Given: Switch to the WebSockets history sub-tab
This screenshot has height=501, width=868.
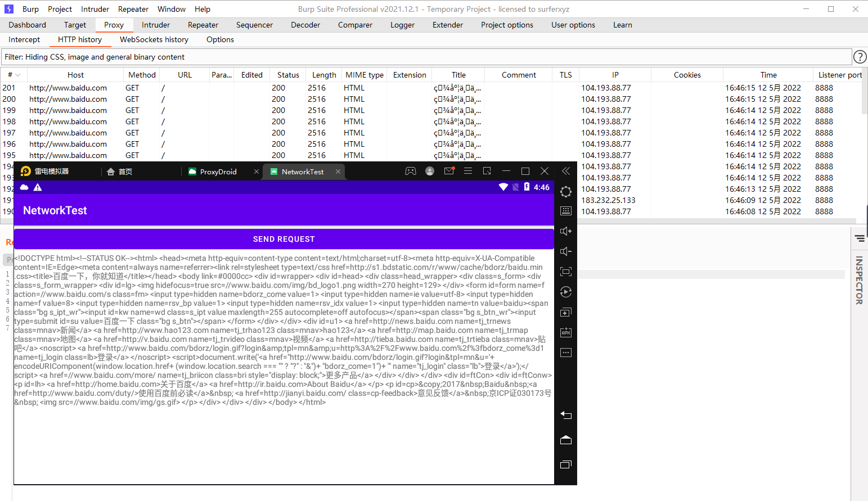Looking at the screenshot, I should 154,39.
